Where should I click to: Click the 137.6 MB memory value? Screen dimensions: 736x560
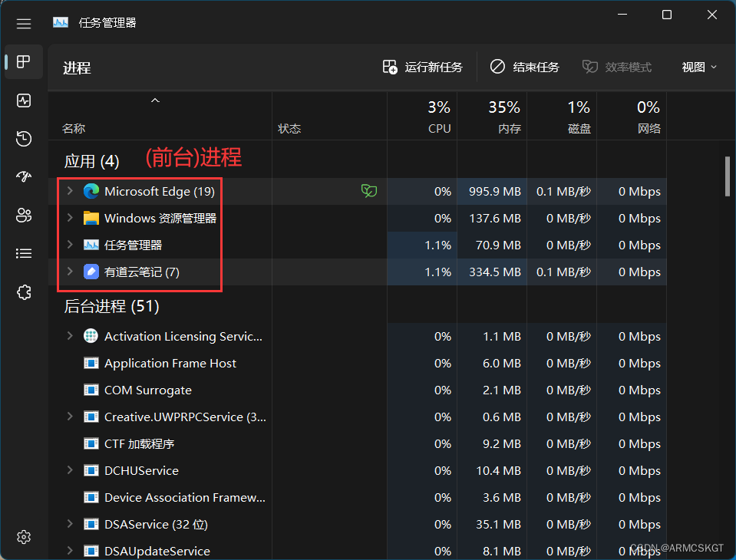tap(495, 218)
